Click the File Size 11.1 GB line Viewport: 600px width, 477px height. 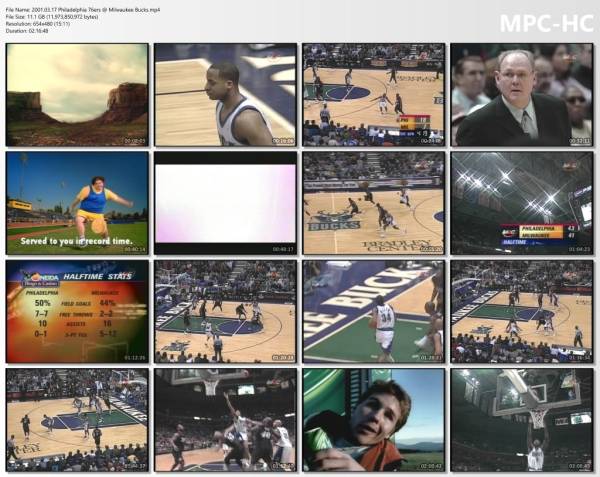click(x=52, y=17)
